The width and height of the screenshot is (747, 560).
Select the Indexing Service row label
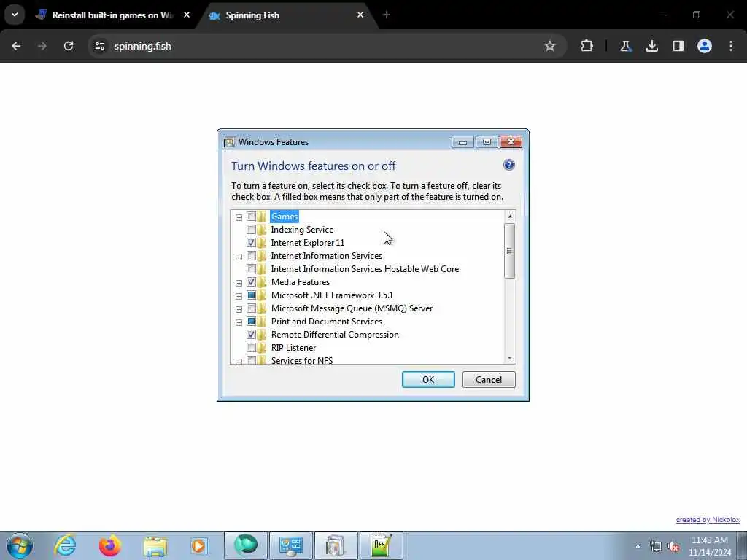302,230
